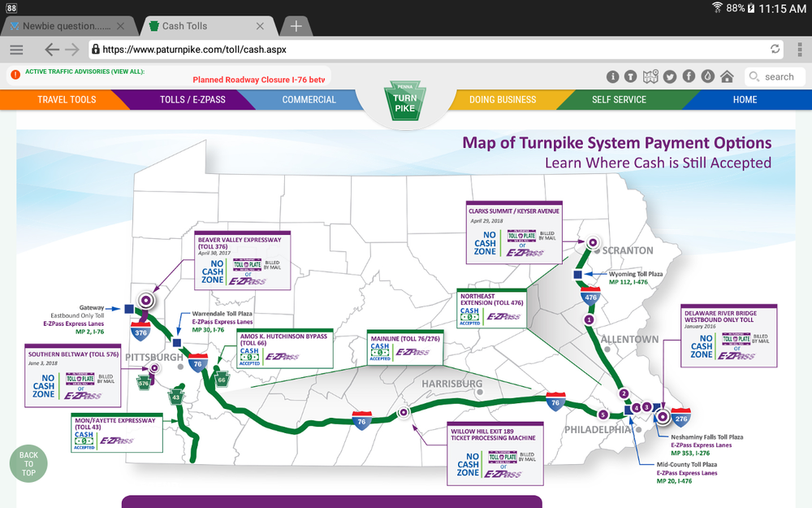812x508 pixels.
Task: Open the map with pin icon
Action: pyautogui.click(x=650, y=76)
